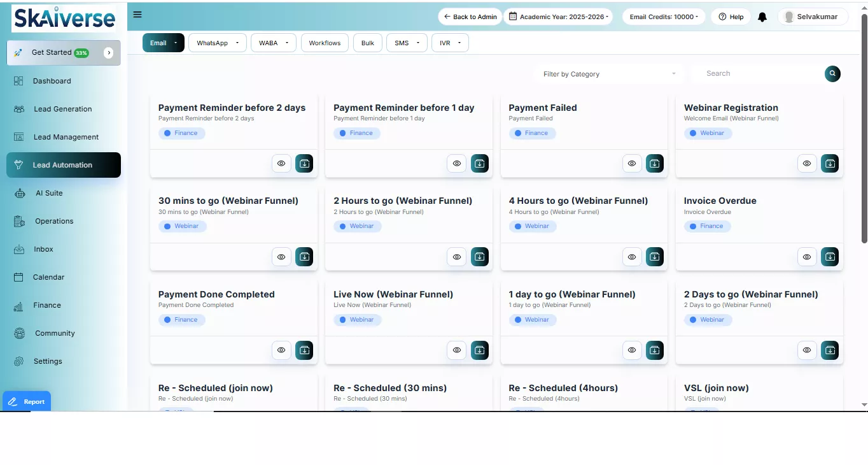Switch to the Workflows tab
868x465 pixels.
coord(325,43)
